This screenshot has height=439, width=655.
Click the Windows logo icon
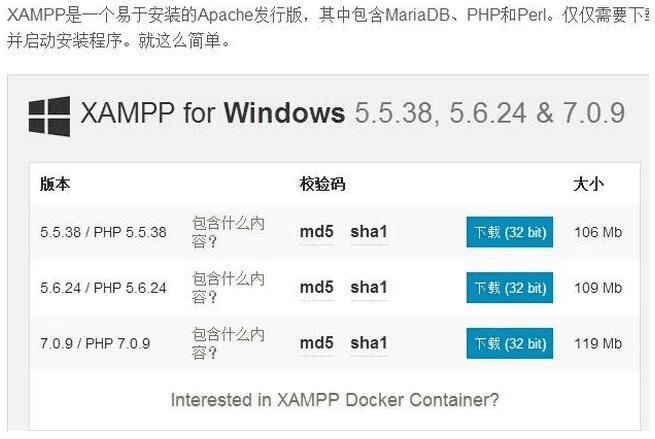[x=49, y=116]
